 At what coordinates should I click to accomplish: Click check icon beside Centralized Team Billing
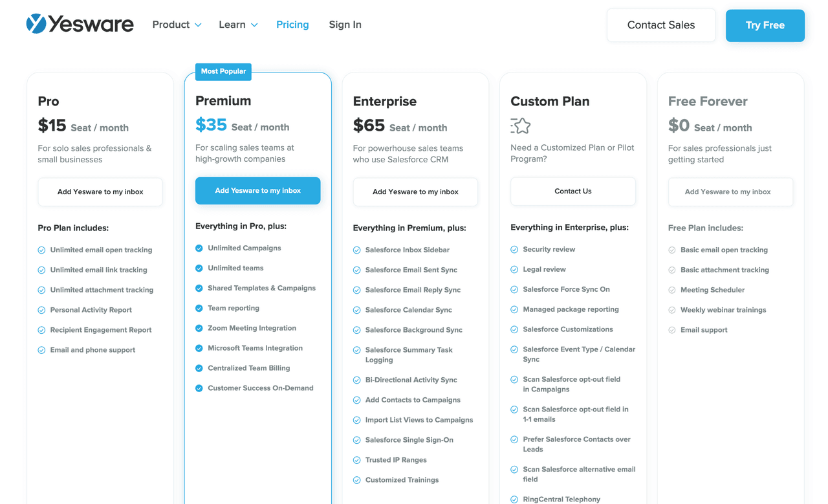coord(199,369)
